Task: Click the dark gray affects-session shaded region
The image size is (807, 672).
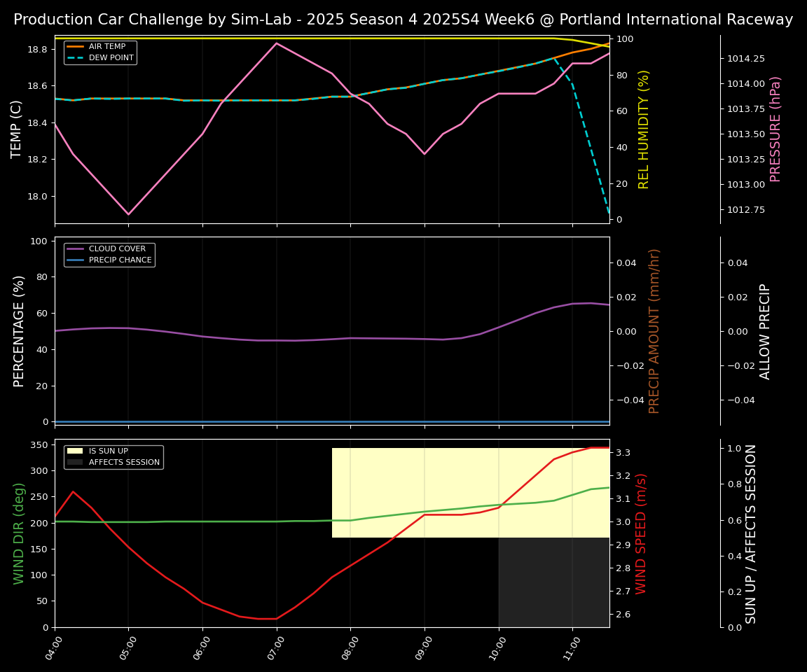Action: (553, 582)
